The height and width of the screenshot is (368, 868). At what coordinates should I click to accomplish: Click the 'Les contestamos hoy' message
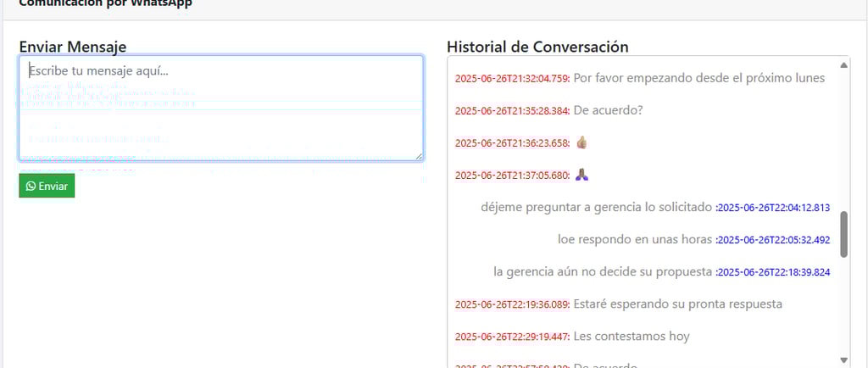coord(632,336)
